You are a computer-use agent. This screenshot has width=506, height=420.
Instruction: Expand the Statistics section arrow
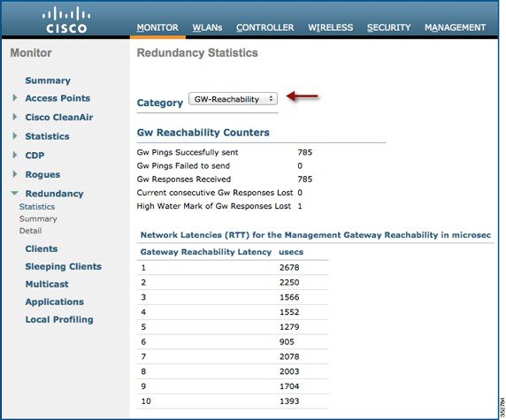coord(15,136)
